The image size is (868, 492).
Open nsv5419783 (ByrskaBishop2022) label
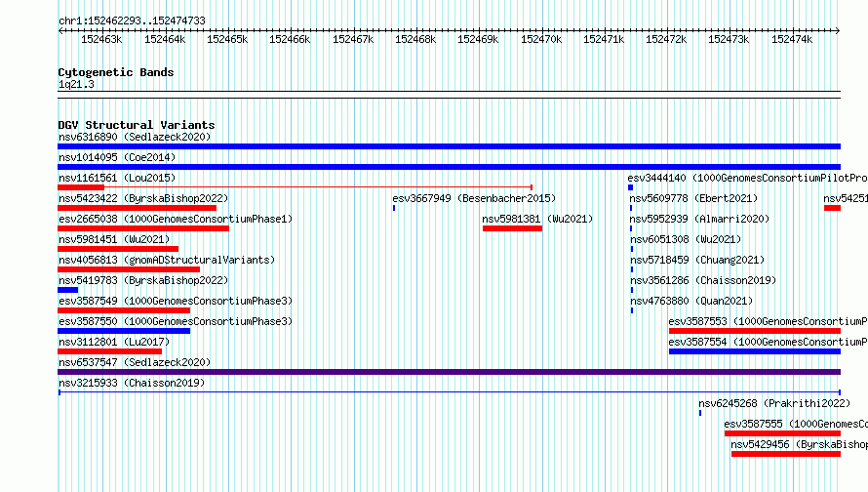pos(143,280)
